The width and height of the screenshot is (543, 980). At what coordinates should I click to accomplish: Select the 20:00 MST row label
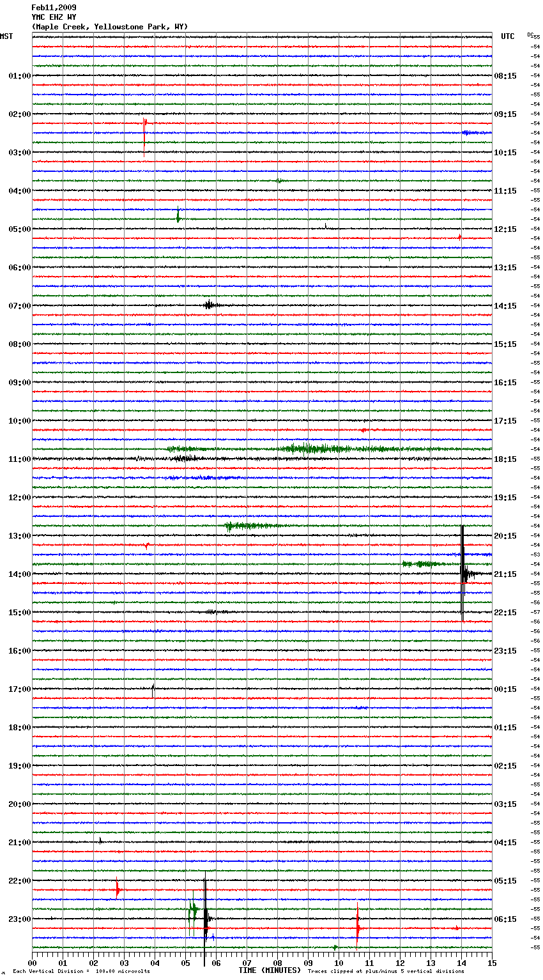[x=19, y=804]
